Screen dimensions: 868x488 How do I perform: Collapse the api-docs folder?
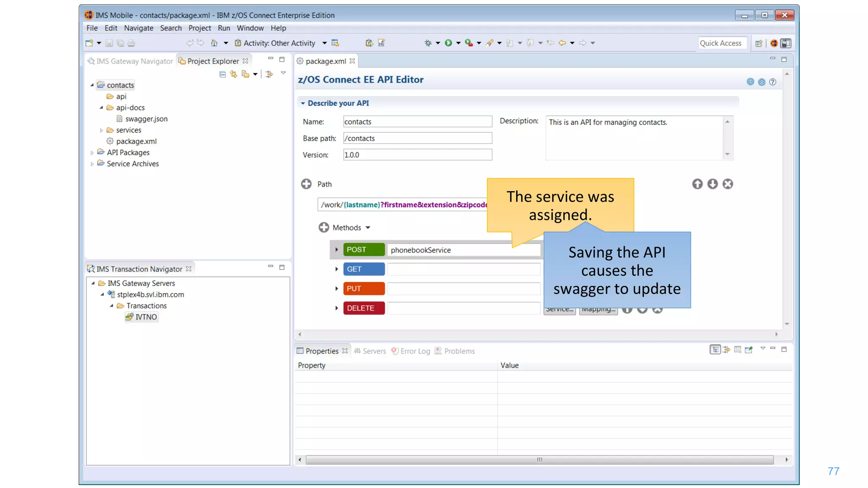[x=101, y=108]
